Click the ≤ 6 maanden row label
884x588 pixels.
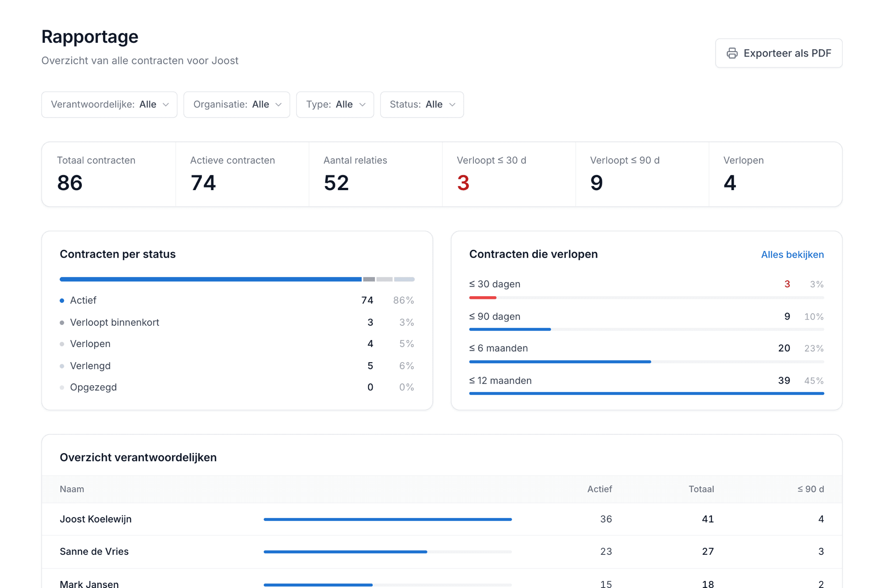pos(498,348)
